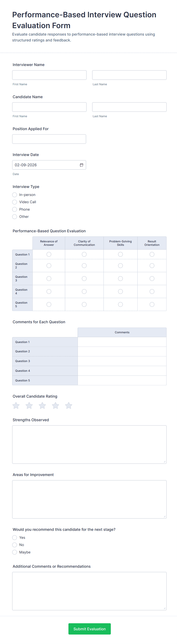Viewport: 177px width, 644px height.
Task: Rate candidate one star overall
Action: 16,405
